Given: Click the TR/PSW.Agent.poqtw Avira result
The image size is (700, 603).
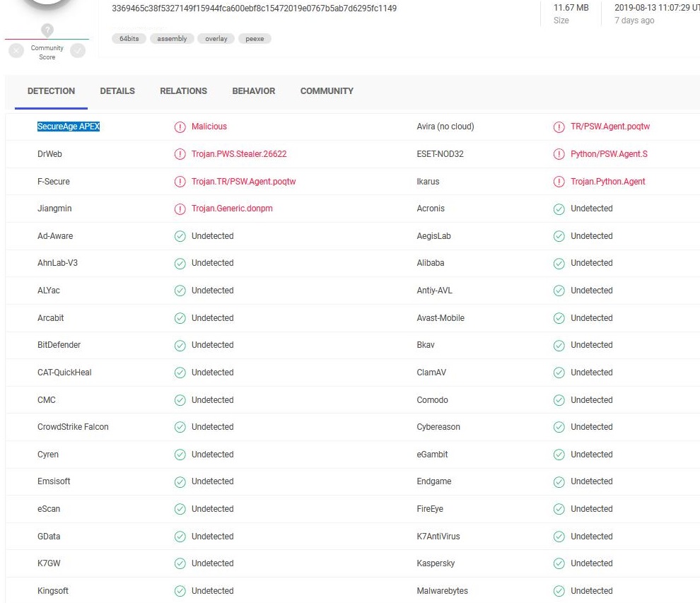Looking at the screenshot, I should (x=609, y=127).
